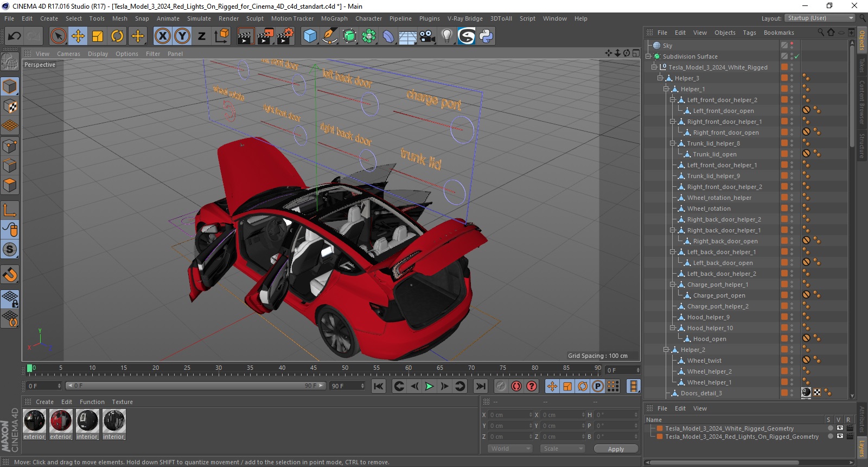868x467 pixels.
Task: Open the Deformer objects icon
Action: [x=388, y=36]
